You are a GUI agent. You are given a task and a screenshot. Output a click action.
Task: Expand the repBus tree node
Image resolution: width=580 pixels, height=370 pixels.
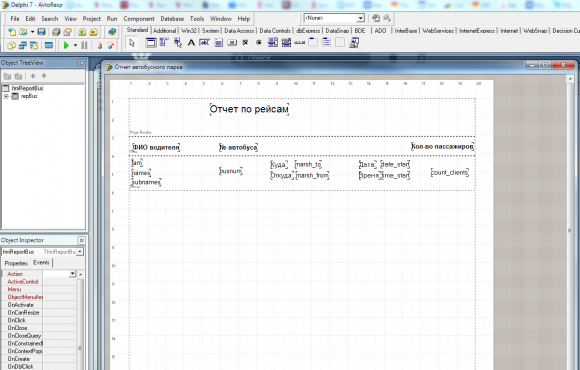click(x=6, y=96)
